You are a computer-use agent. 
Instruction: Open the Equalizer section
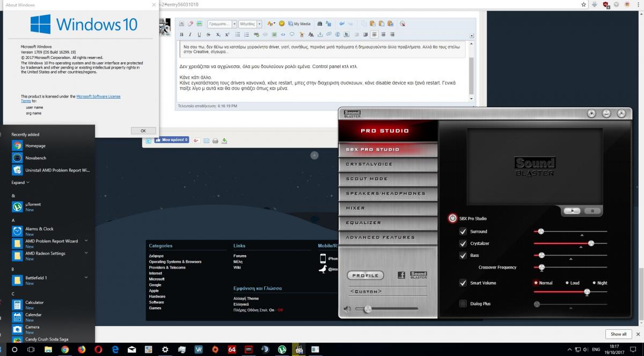(388, 222)
